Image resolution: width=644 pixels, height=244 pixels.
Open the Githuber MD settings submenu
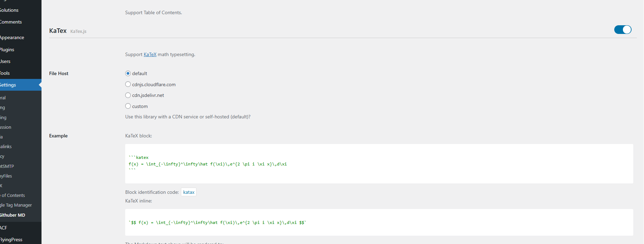pyautogui.click(x=13, y=215)
